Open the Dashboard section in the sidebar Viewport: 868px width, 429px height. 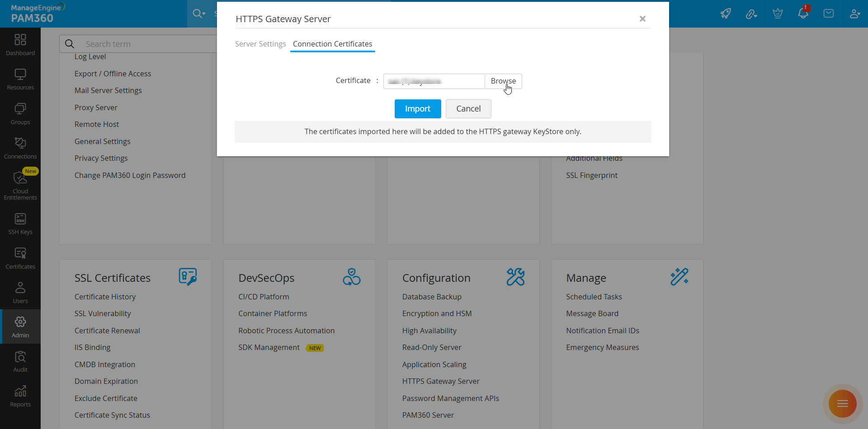pos(20,44)
